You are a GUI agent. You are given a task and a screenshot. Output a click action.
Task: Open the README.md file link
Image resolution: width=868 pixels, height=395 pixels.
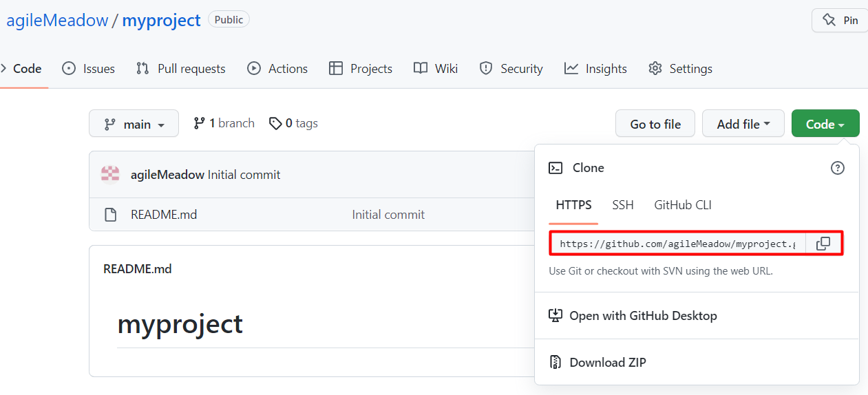[x=164, y=215]
